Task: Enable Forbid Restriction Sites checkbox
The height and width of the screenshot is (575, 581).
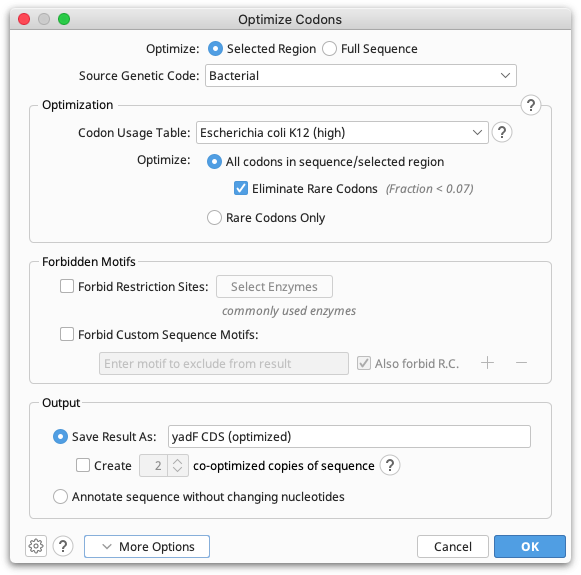Action: tap(67, 286)
